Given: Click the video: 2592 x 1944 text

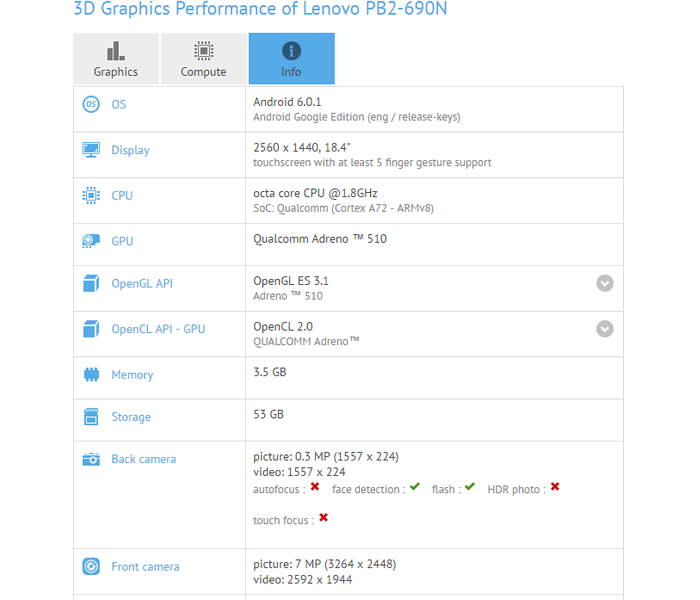Looking at the screenshot, I should [x=303, y=579].
